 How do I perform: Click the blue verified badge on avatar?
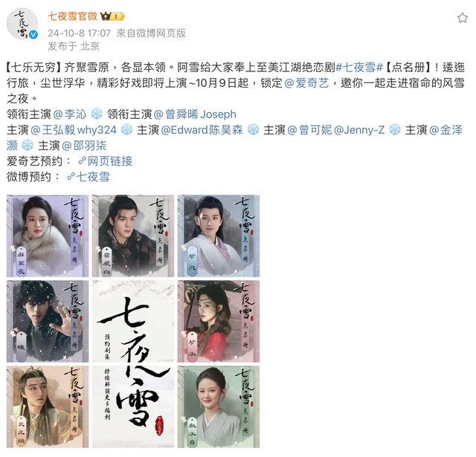pos(33,35)
